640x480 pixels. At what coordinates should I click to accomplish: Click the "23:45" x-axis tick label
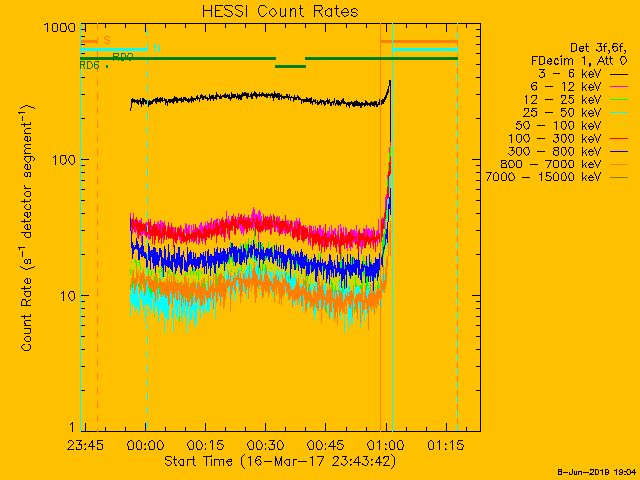pyautogui.click(x=85, y=445)
